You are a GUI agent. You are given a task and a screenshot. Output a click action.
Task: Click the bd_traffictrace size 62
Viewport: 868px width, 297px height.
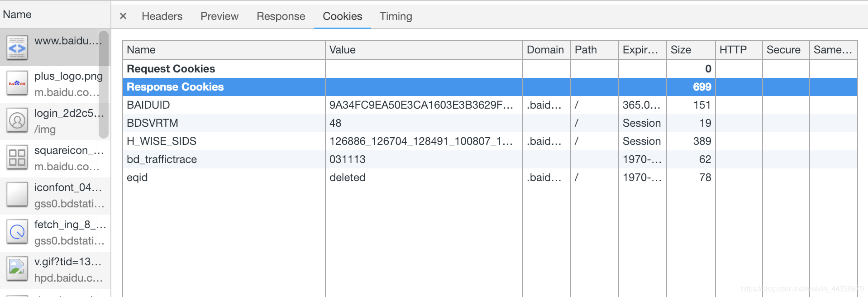(x=705, y=159)
